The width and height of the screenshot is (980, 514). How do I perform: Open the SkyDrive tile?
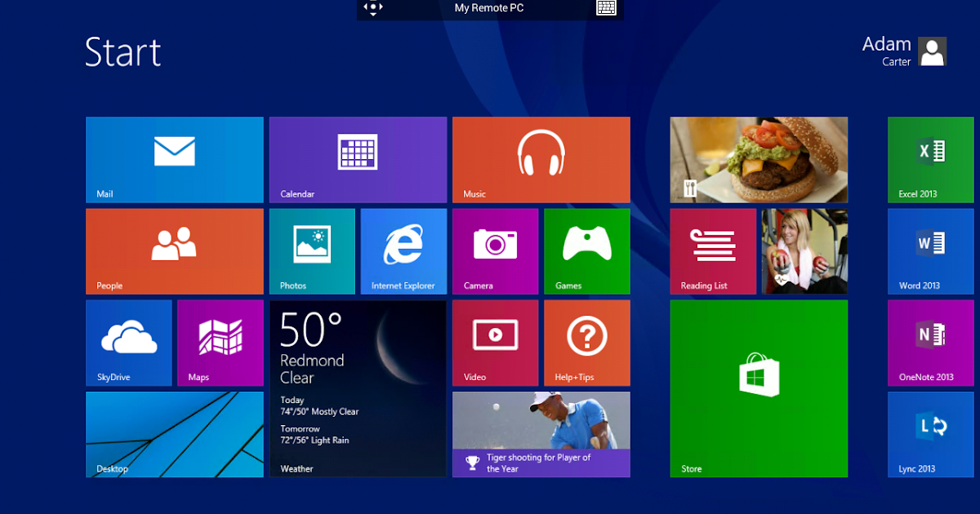129,343
